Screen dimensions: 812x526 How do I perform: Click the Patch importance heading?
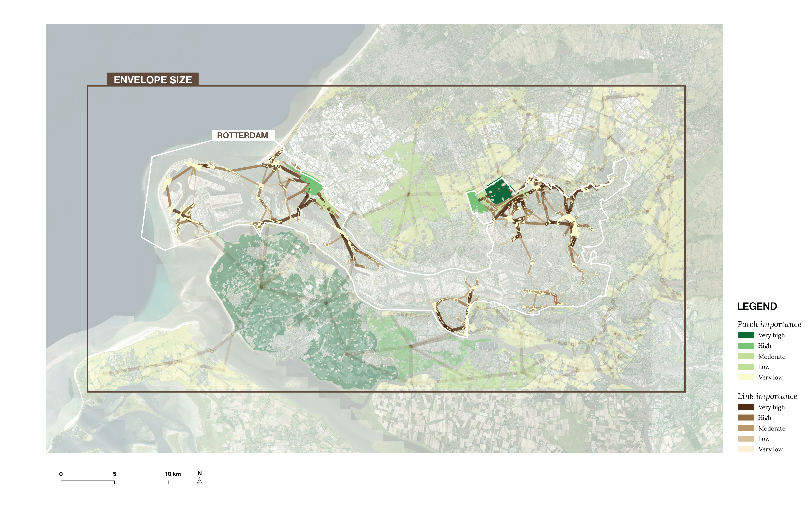(769, 324)
